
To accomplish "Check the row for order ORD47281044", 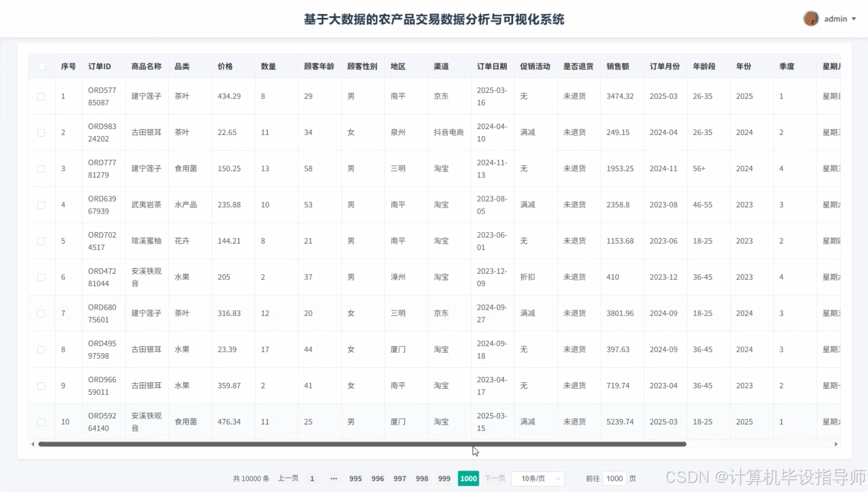I will 41,277.
